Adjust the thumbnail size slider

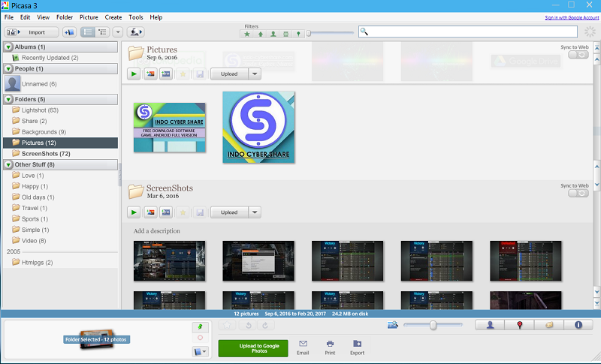(433, 325)
